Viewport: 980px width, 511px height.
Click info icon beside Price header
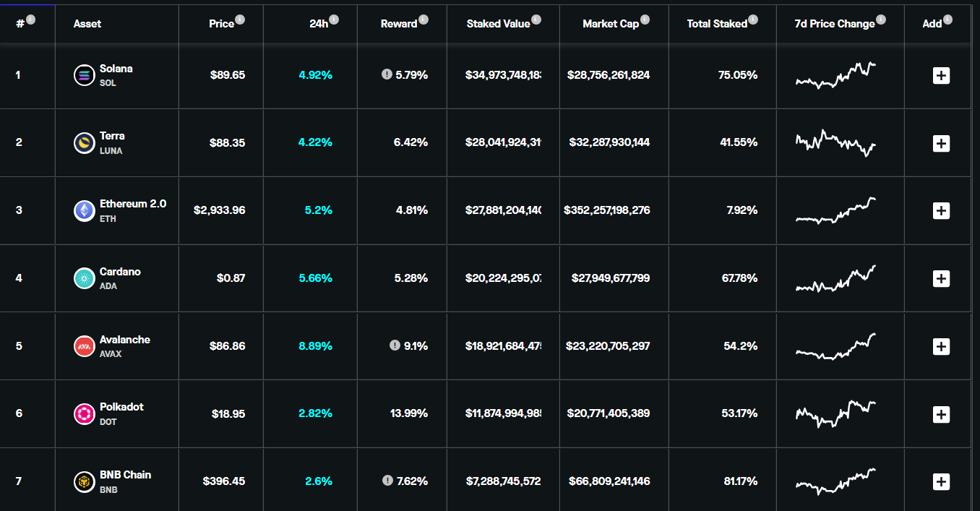coord(240,20)
